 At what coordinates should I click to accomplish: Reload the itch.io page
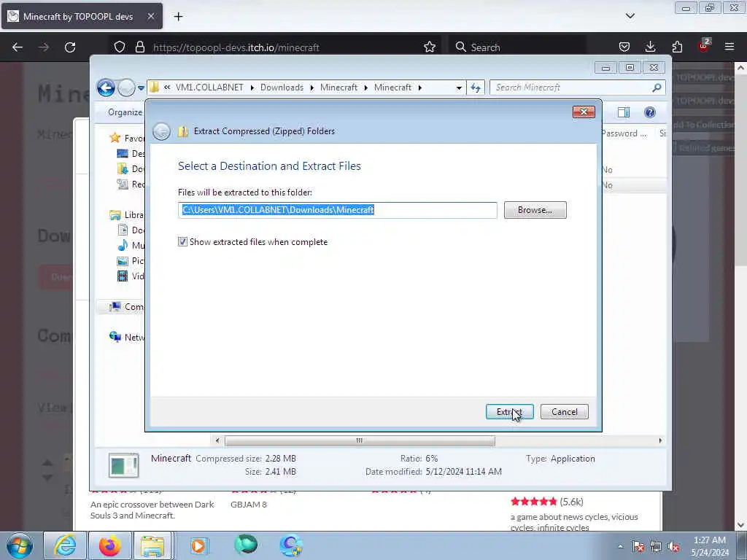click(x=70, y=47)
